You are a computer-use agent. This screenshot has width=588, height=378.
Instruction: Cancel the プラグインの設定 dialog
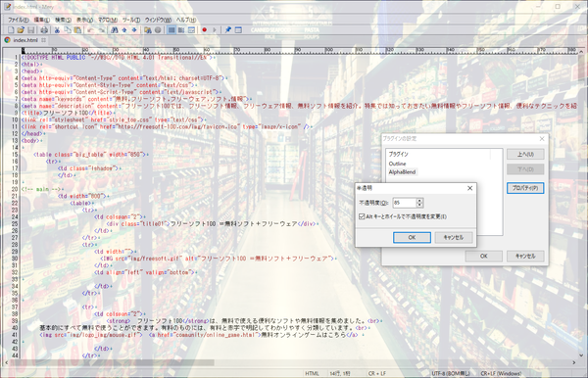click(525, 257)
